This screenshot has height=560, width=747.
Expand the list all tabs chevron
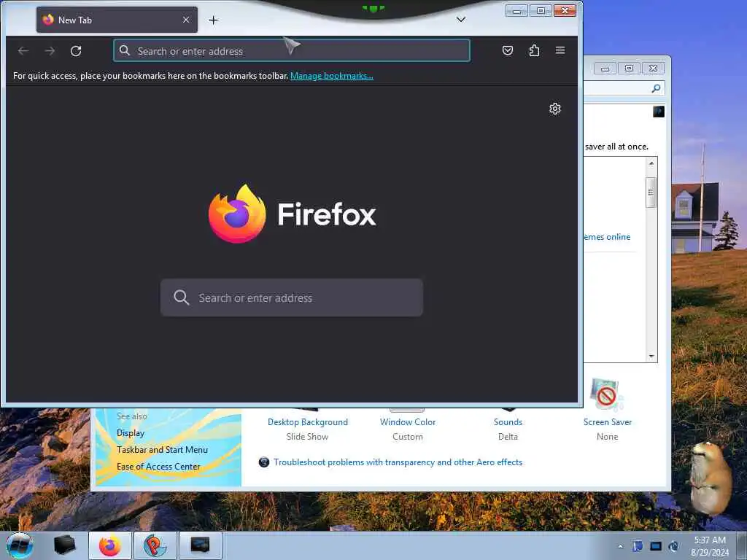(x=461, y=20)
